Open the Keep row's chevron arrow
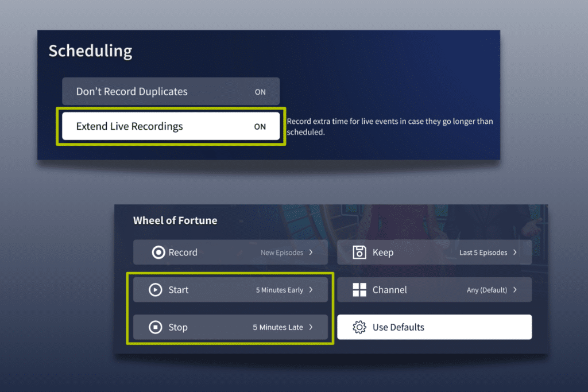Screen dimensions: 588x392 tap(514, 253)
